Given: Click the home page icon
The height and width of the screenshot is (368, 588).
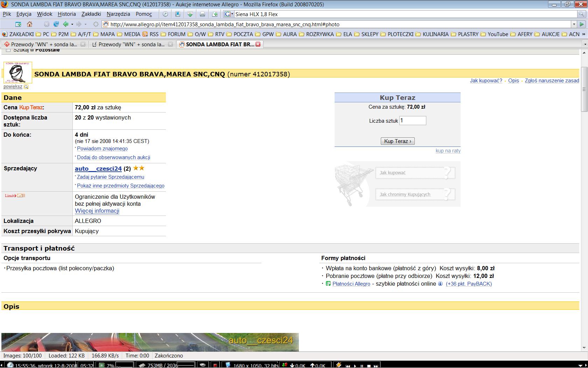Looking at the screenshot, I should coord(30,24).
